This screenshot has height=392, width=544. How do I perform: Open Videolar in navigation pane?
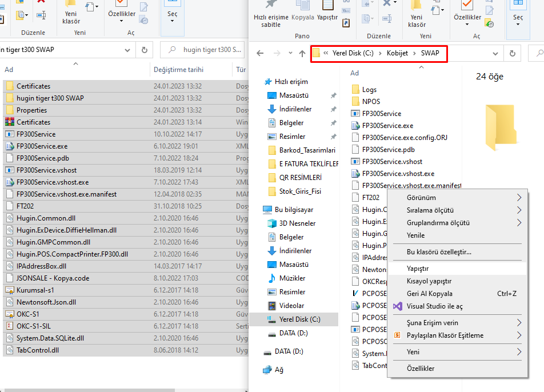291,306
